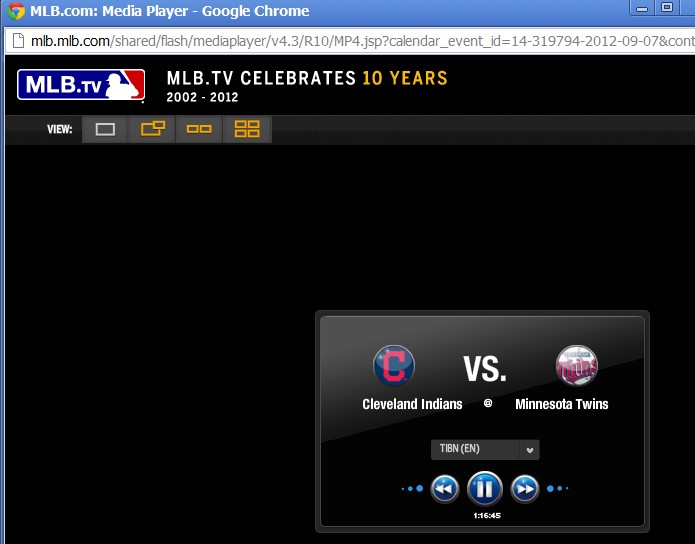Select the four-video quad view layout
695x544 pixels.
point(247,129)
